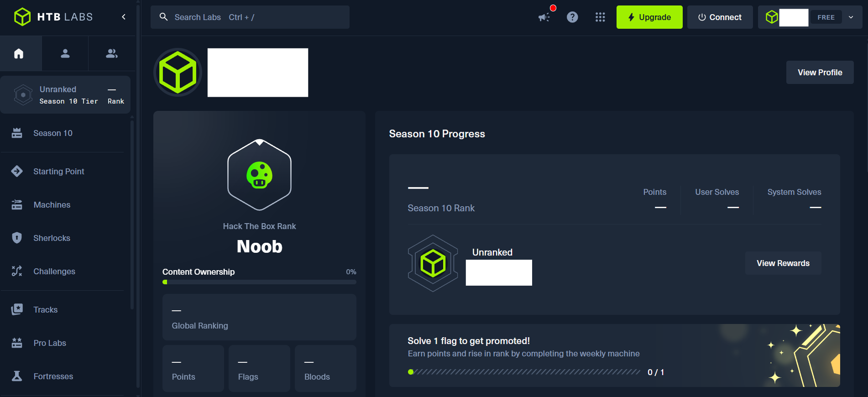Click the Solve 1 flag to get promoted banner
This screenshot has height=397, width=868.
click(x=614, y=355)
